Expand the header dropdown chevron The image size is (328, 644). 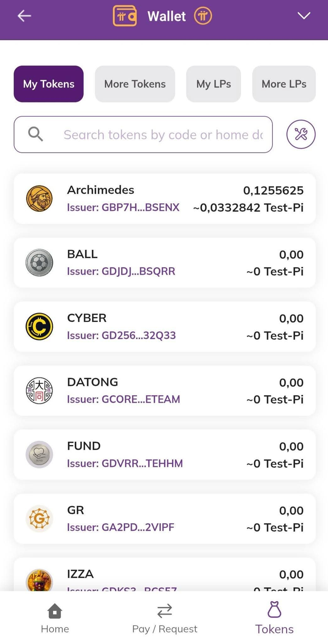(304, 16)
